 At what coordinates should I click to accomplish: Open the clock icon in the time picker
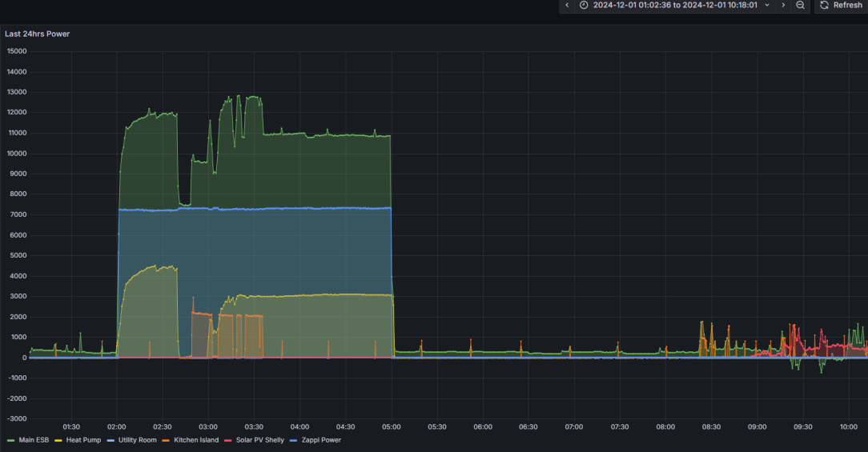tap(584, 5)
